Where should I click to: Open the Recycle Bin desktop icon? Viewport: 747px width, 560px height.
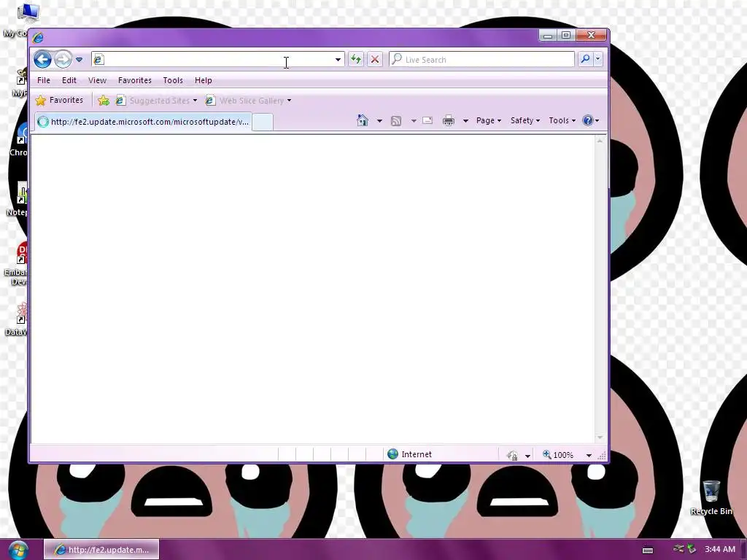711,497
